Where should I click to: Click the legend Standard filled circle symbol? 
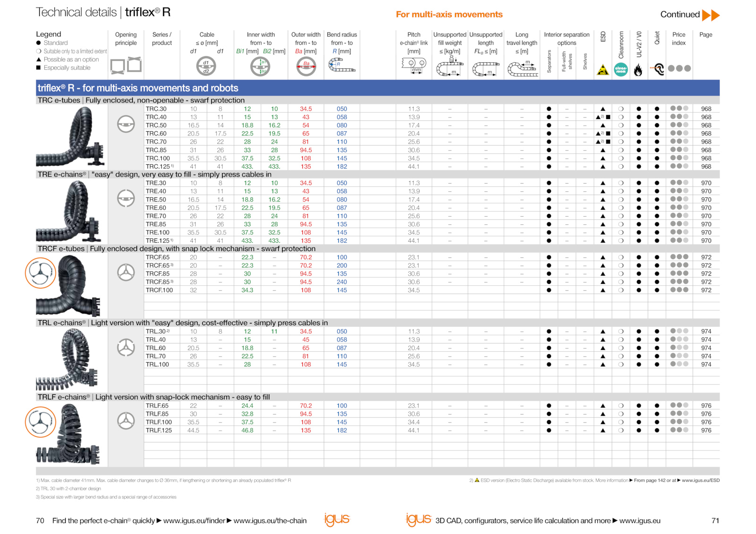39,43
